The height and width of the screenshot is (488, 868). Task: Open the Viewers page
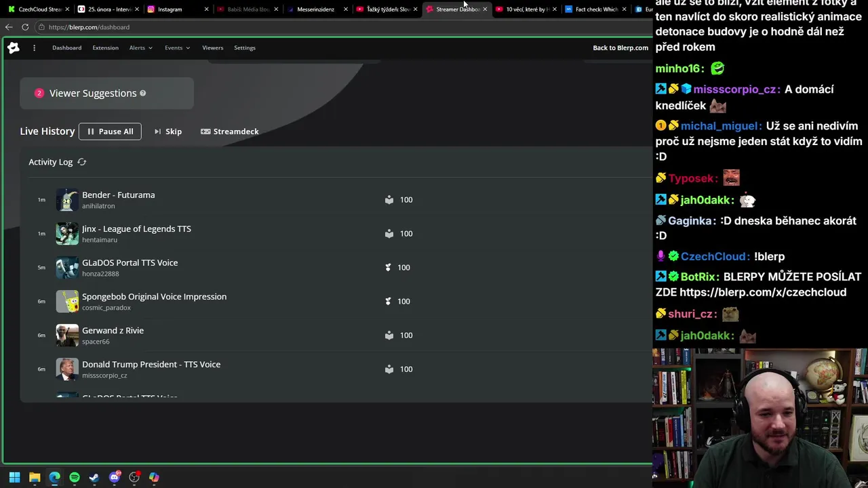coord(212,47)
